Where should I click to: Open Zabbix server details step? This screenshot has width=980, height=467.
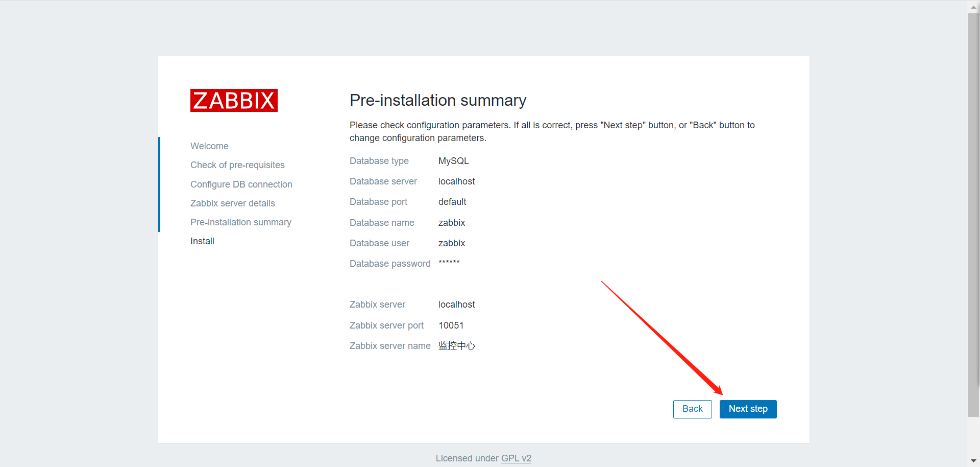[232, 203]
